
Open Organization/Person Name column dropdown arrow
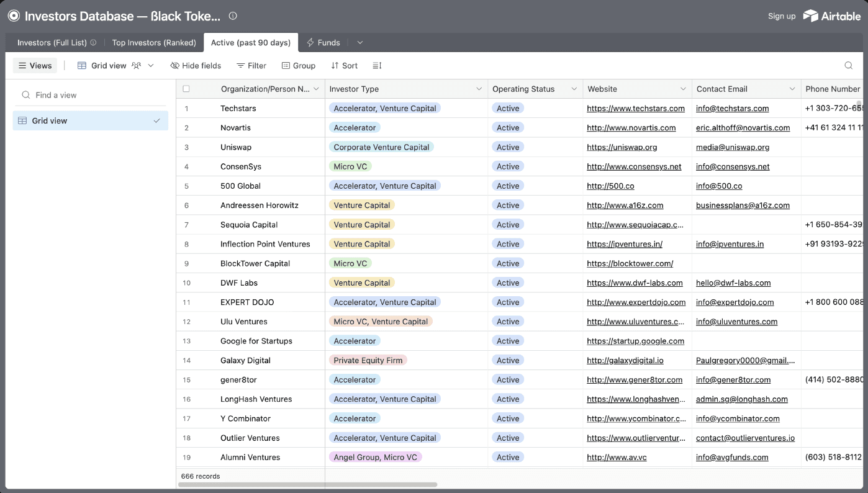click(316, 89)
